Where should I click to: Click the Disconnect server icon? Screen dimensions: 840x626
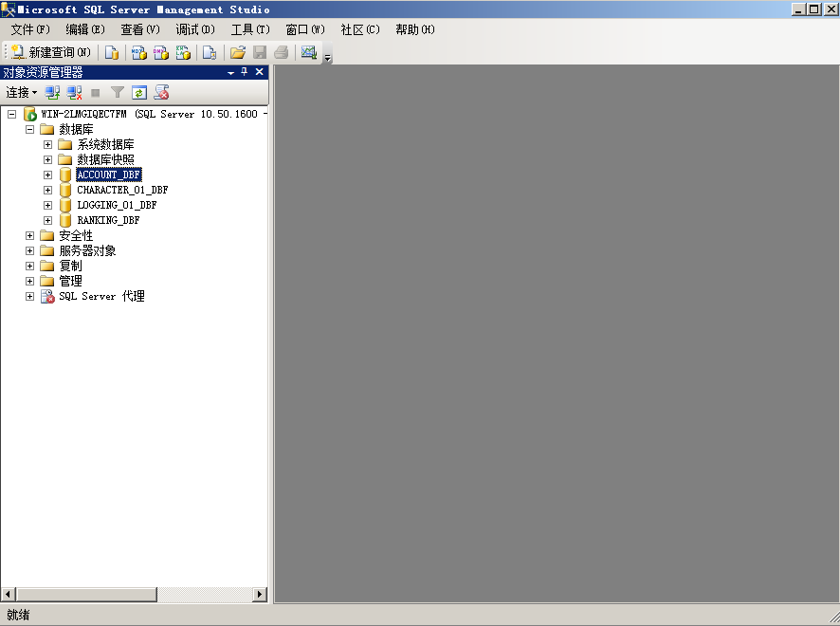[75, 92]
